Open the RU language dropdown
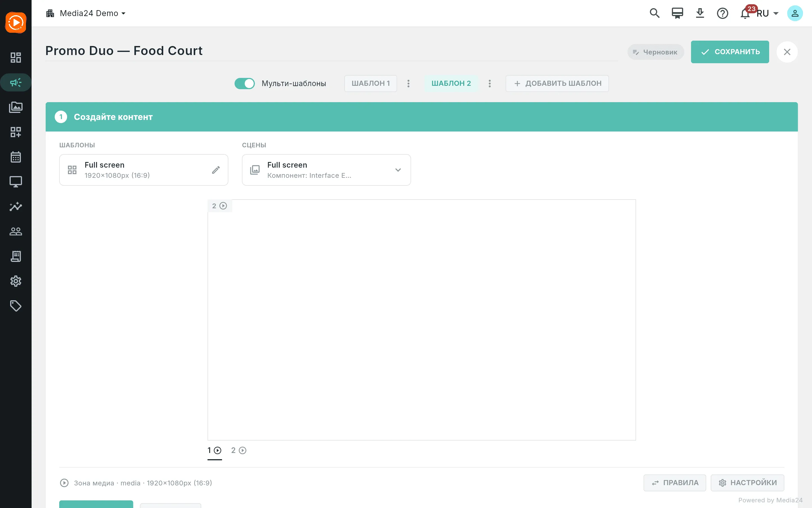Image resolution: width=812 pixels, height=508 pixels. (768, 14)
